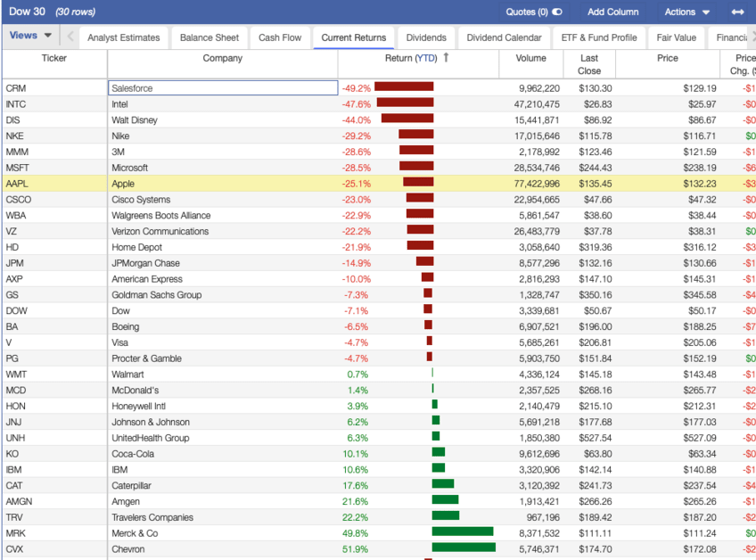The height and width of the screenshot is (560, 756).
Task: Click the McDonald's company cell
Action: coord(223,391)
